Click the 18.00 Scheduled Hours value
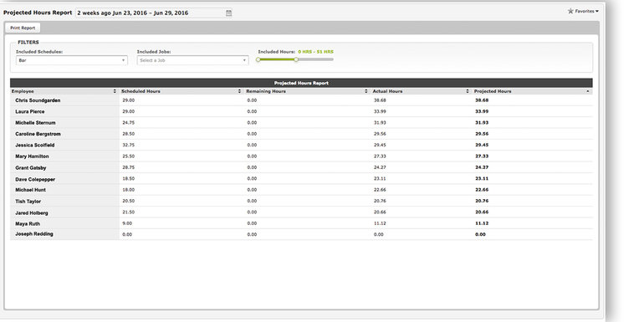 click(x=129, y=190)
